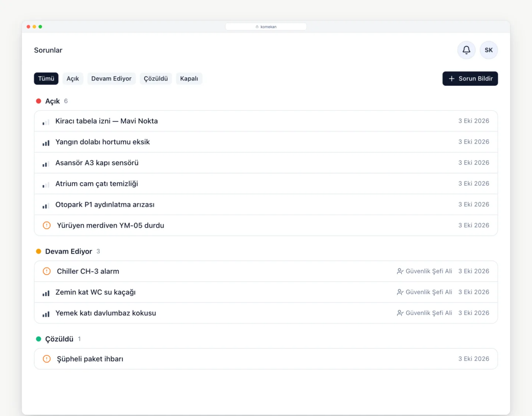Click priority bars icon for Yemek katı davlumbaz kokusu
532x416 pixels.
pos(46,314)
